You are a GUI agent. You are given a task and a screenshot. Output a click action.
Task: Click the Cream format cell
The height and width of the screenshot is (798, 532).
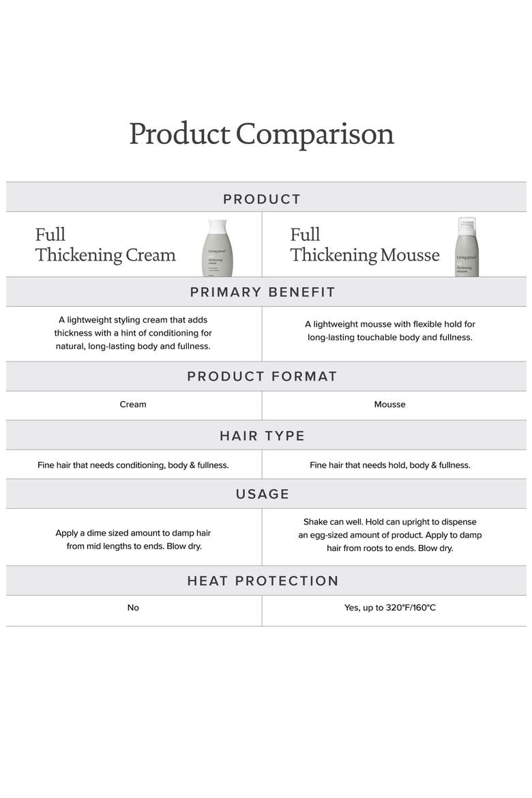tap(133, 404)
